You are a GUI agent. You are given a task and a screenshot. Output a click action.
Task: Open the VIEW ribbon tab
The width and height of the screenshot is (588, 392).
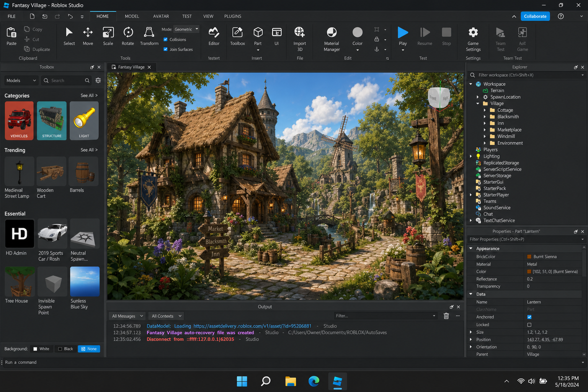pos(208,16)
